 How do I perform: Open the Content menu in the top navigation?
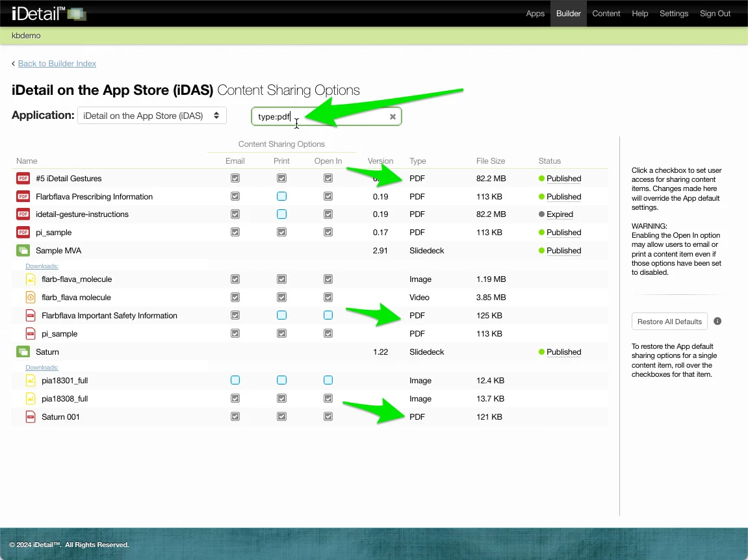pos(606,14)
